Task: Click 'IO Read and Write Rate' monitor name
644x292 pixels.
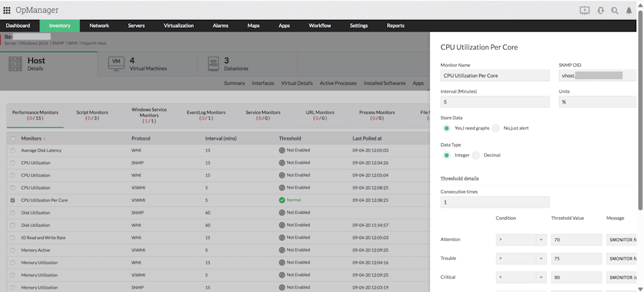Action: click(x=43, y=238)
